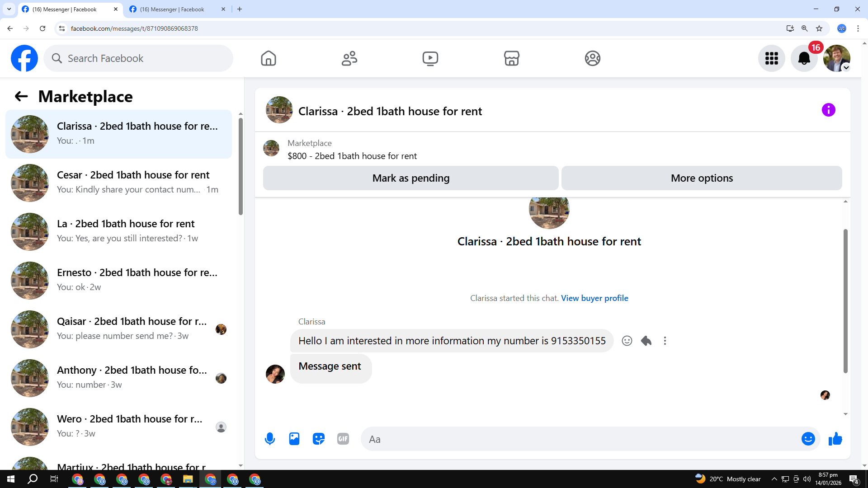The width and height of the screenshot is (868, 488).
Task: Open emoji picker in message field
Action: coord(808,439)
